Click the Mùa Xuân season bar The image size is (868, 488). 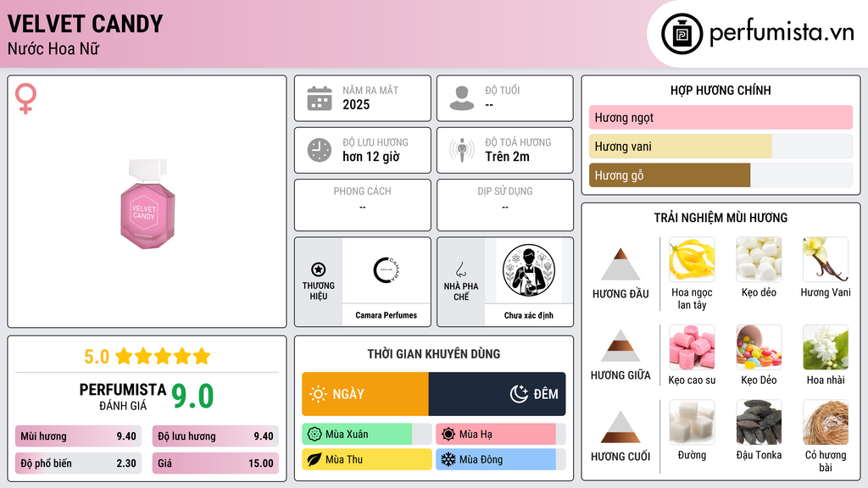coord(367,435)
